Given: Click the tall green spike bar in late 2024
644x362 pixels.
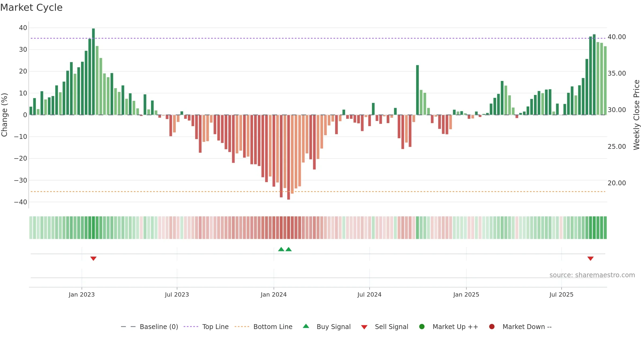Looking at the screenshot, I should tap(418, 90).
